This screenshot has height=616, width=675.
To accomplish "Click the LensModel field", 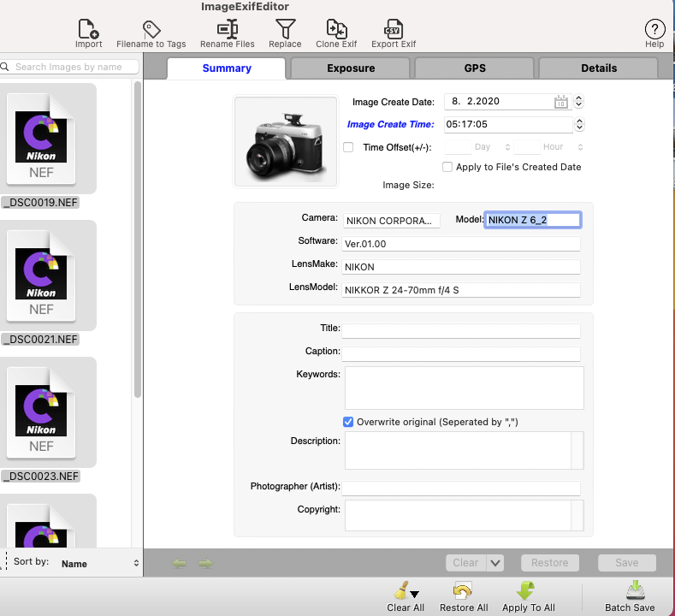I will click(460, 290).
